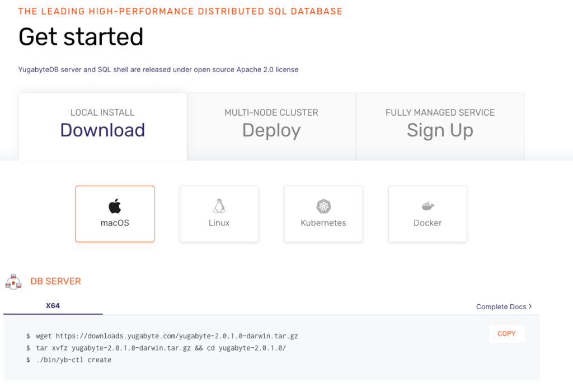Viewport: 573px width, 392px height.
Task: Open the Local Install Download tab
Action: 103,126
